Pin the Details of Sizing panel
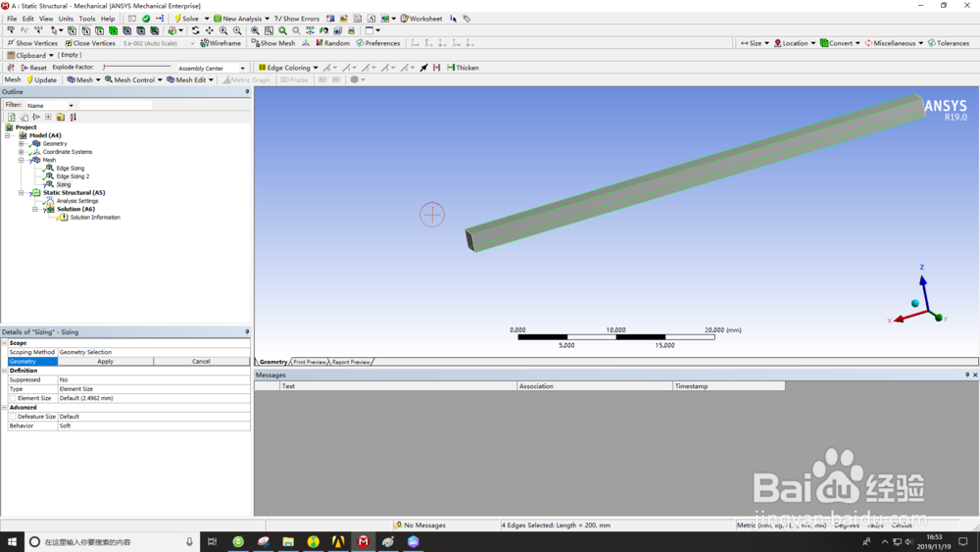The image size is (980, 552). pyautogui.click(x=247, y=332)
